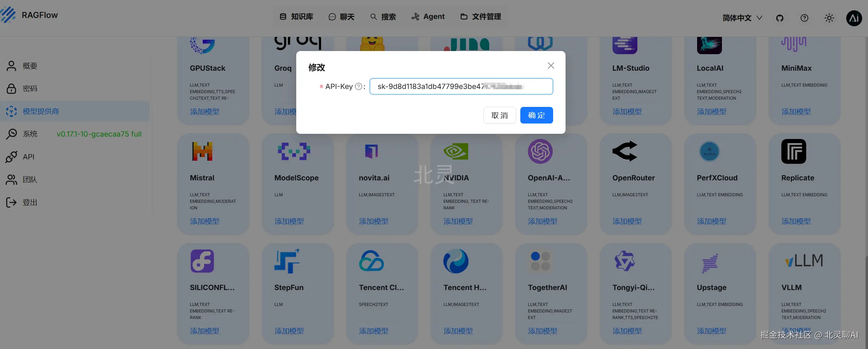Click 添加模型 under Tencent Cl...

point(374,331)
